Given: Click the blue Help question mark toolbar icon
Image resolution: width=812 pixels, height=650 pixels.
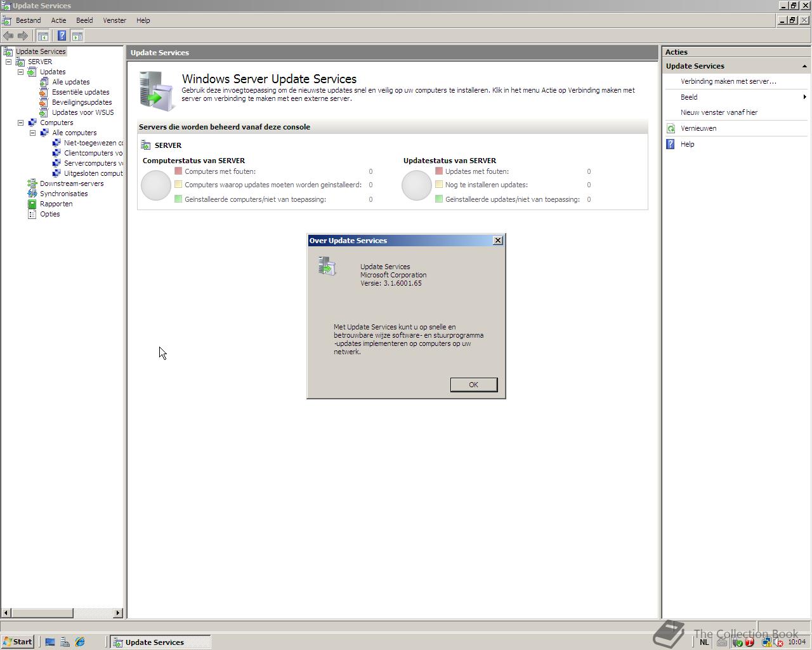Looking at the screenshot, I should click(x=62, y=36).
